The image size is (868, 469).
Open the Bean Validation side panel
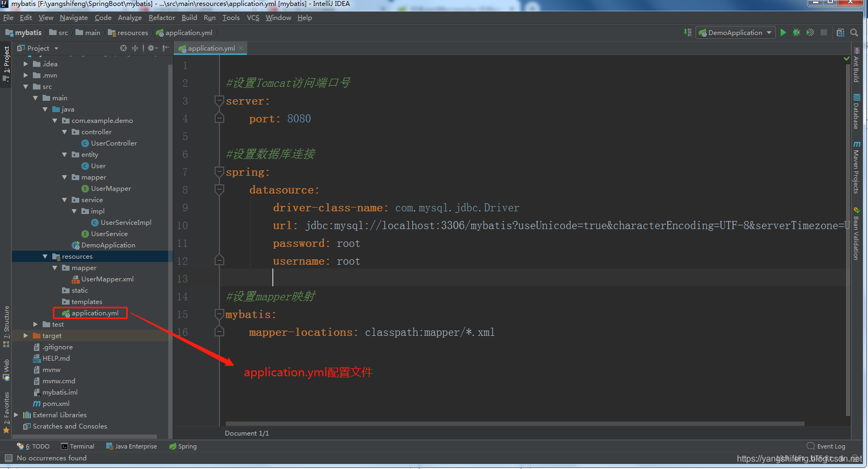(x=856, y=233)
